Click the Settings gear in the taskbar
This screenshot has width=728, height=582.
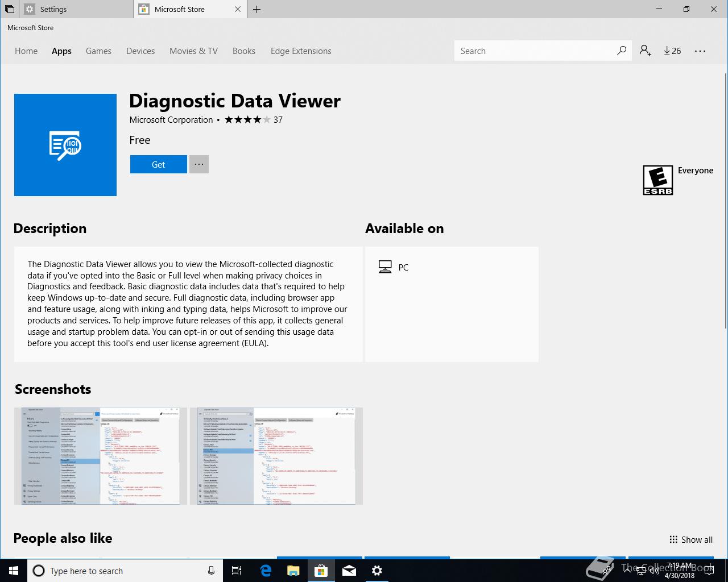[x=377, y=571]
